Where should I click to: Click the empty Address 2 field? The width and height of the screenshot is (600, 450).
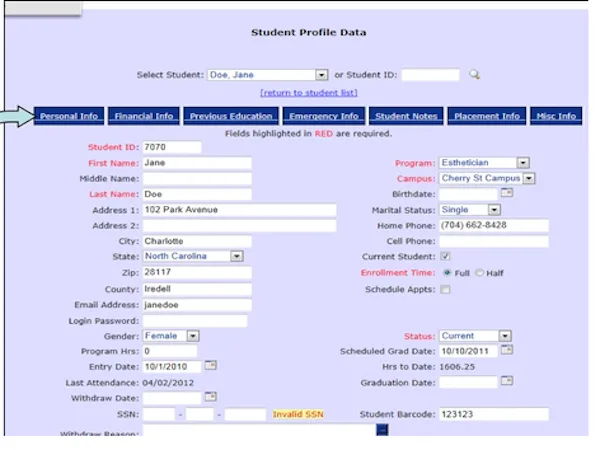pyautogui.click(x=240, y=226)
